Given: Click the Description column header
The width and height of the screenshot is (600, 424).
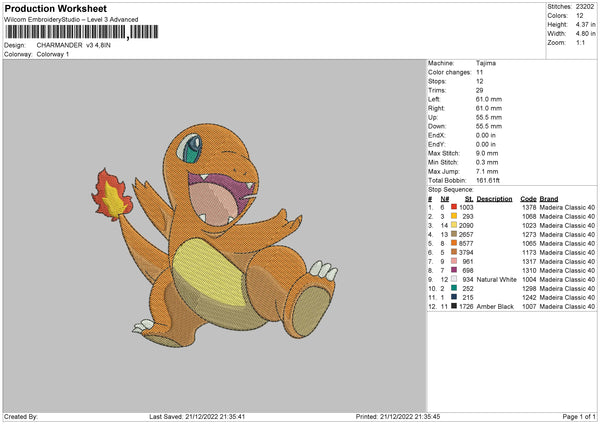Looking at the screenshot, I should pos(494,198).
